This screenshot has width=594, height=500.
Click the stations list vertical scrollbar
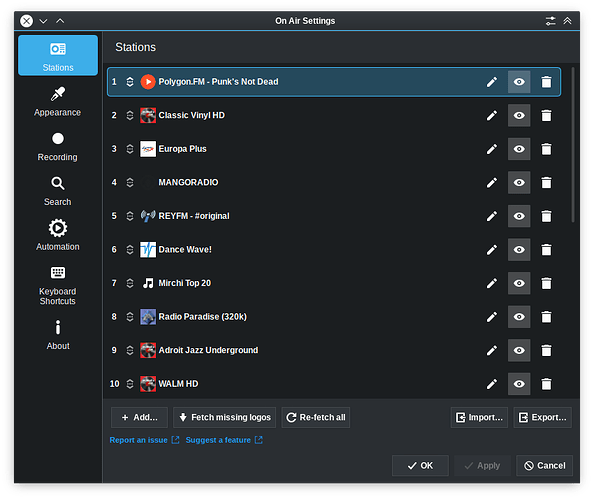(x=572, y=145)
